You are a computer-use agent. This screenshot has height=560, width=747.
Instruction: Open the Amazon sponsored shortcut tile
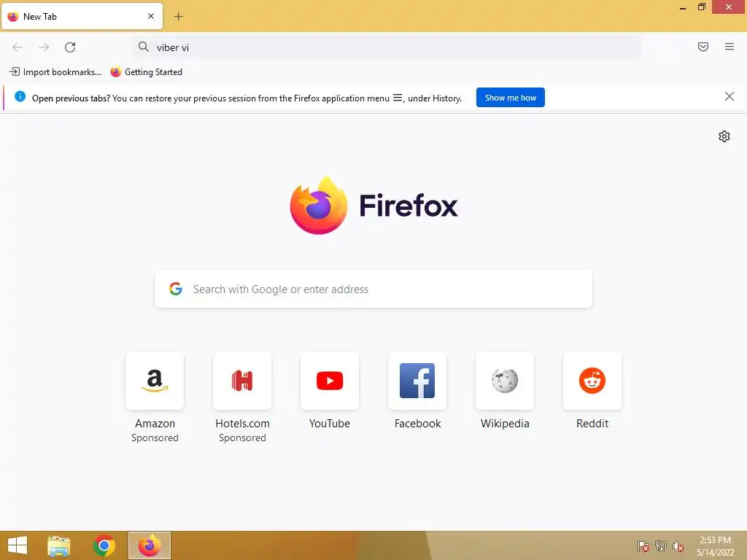pyautogui.click(x=155, y=381)
